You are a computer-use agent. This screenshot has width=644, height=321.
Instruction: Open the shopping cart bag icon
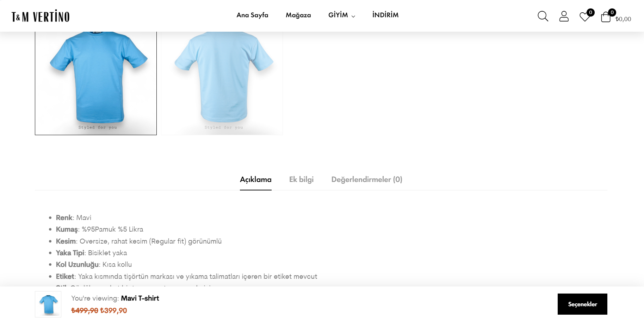606,17
